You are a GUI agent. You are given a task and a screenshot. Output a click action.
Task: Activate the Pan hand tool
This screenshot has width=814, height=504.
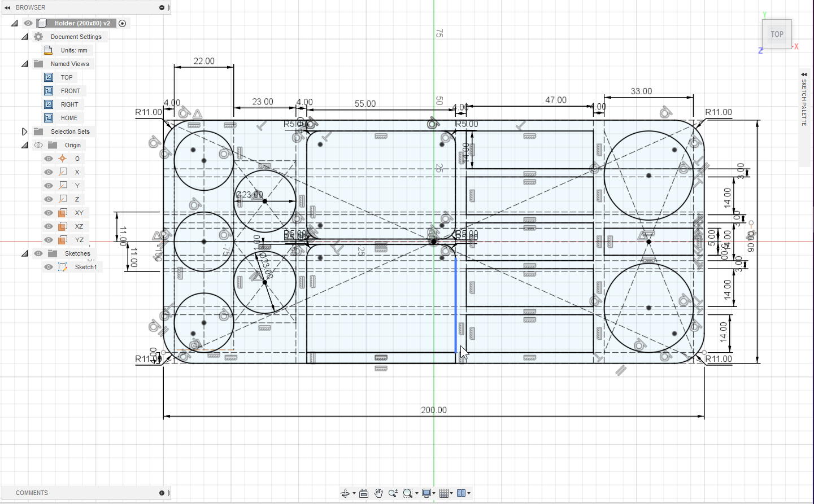pyautogui.click(x=378, y=493)
